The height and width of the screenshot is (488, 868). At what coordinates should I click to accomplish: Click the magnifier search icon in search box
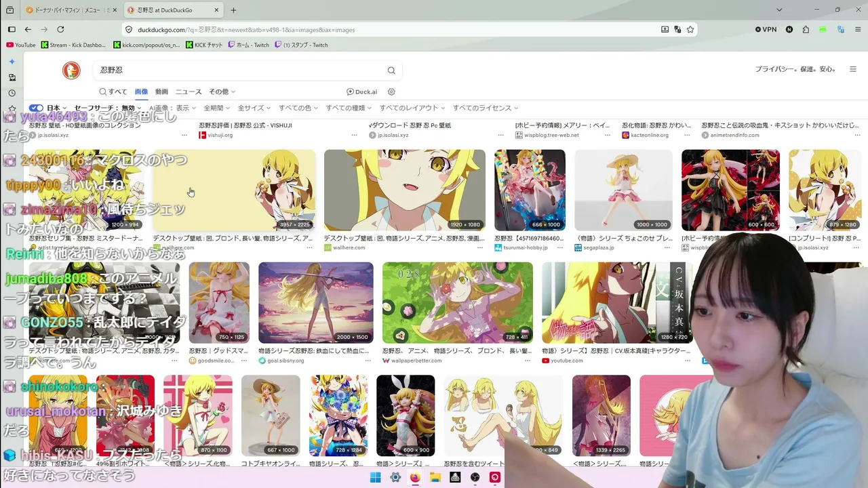[x=391, y=70]
